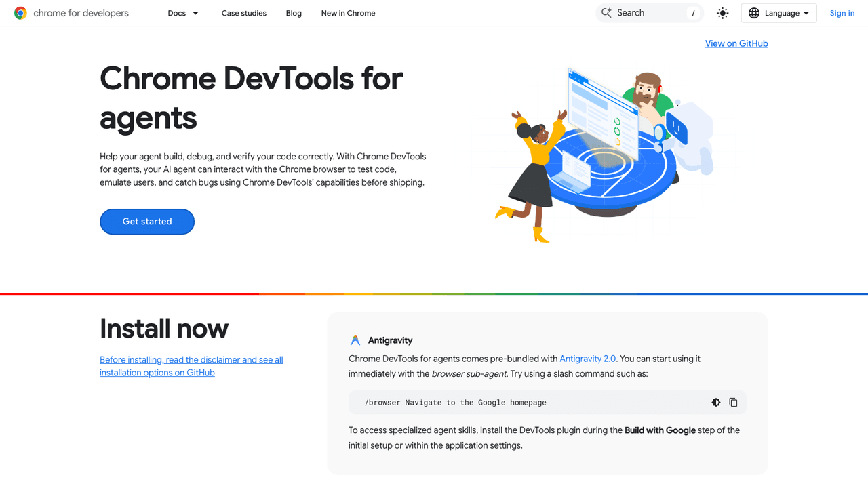
Task: Open the installation disclaimer link on GitHub
Action: (x=191, y=366)
